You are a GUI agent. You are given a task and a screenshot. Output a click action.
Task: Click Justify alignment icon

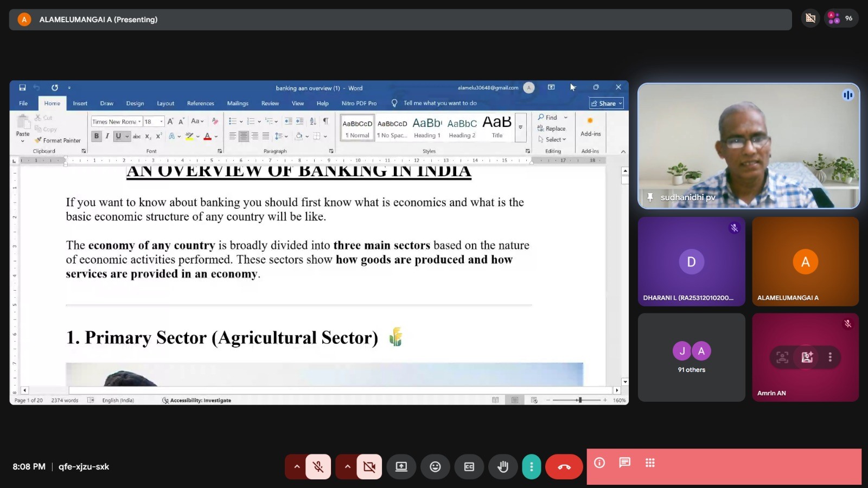(266, 136)
